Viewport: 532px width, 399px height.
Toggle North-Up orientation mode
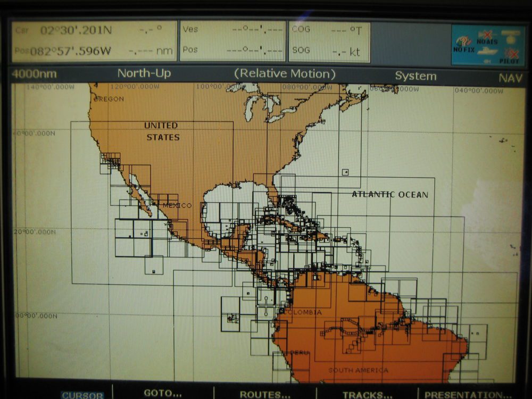pyautogui.click(x=144, y=74)
